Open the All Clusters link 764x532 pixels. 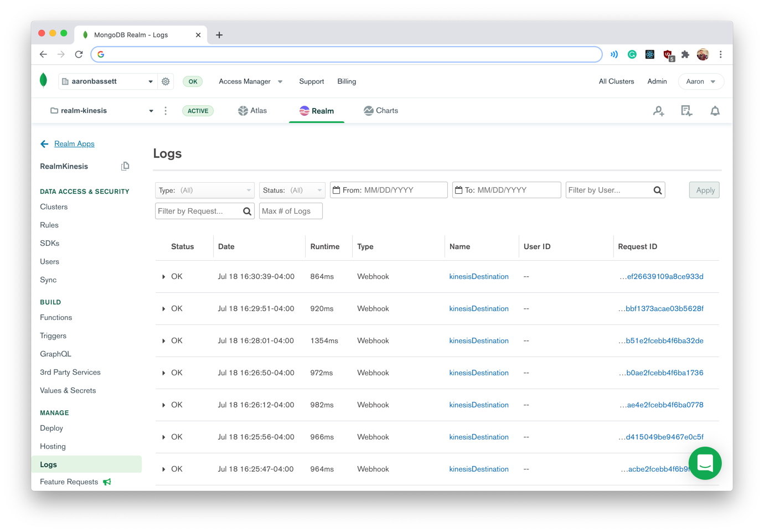point(616,81)
